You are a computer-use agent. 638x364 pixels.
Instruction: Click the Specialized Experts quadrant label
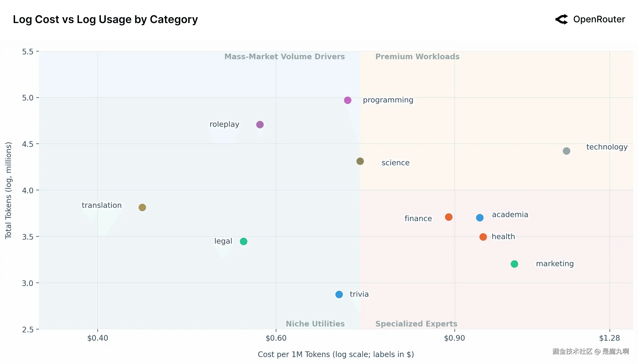tap(416, 324)
